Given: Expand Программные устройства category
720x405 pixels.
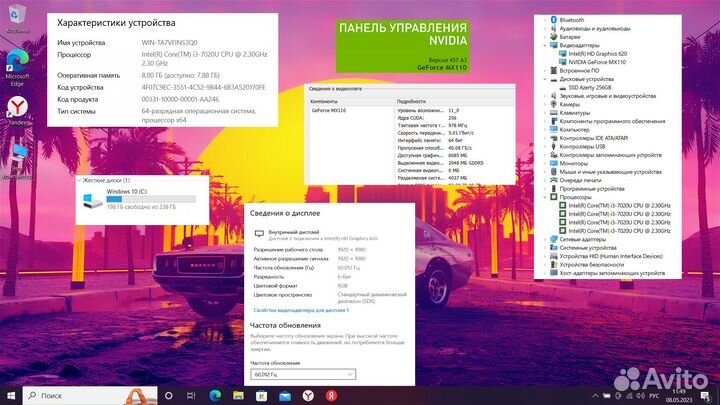Looking at the screenshot, I should pyautogui.click(x=545, y=189).
